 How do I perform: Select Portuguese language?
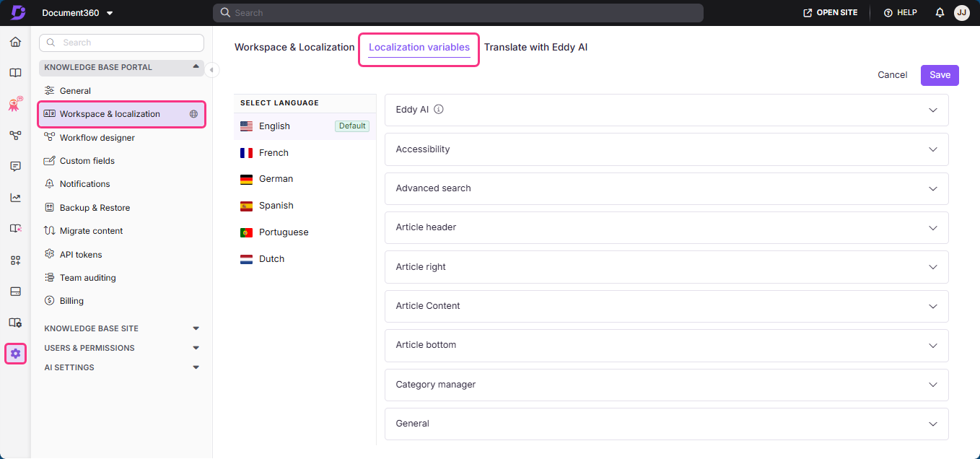305,232
